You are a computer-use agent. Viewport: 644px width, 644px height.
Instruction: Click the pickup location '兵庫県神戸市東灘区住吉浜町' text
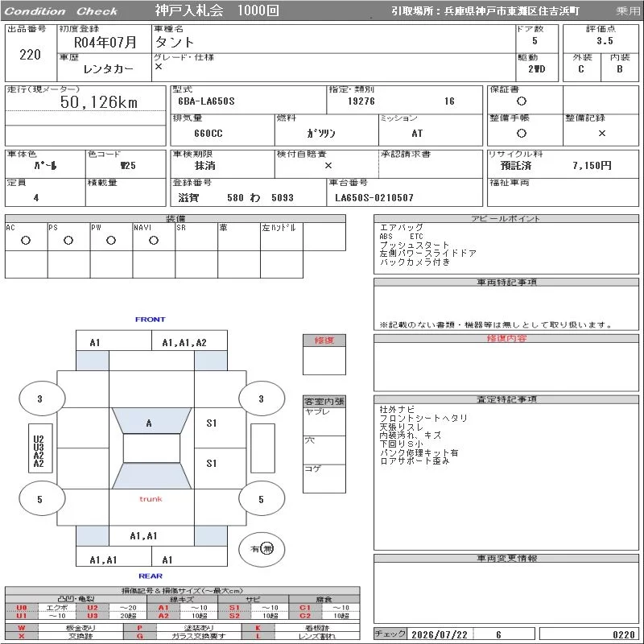click(x=511, y=11)
